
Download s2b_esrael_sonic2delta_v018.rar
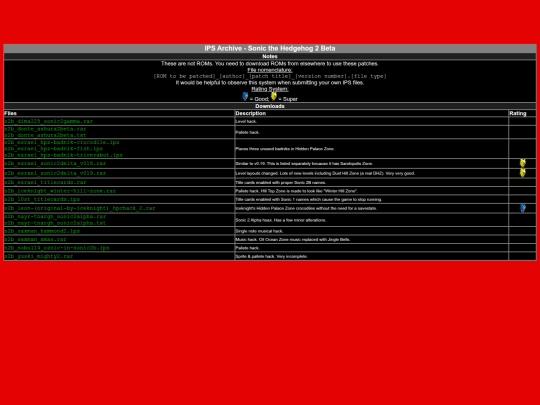tap(55, 163)
